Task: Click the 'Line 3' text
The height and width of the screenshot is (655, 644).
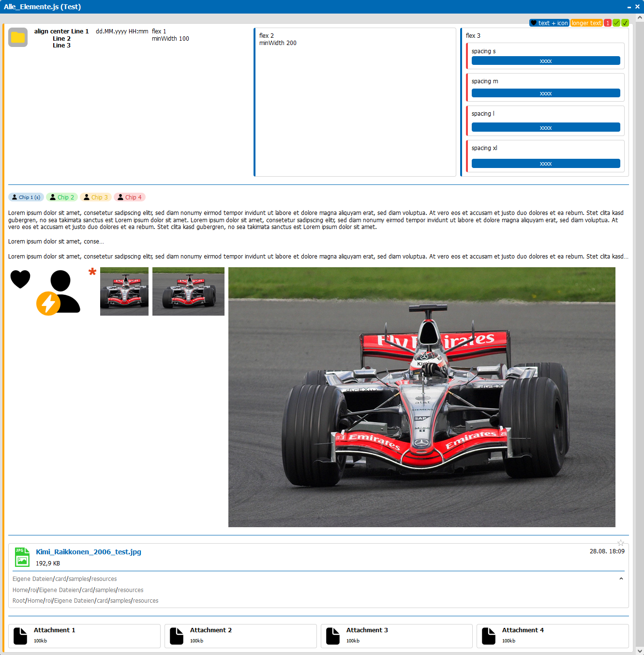Action: [61, 46]
